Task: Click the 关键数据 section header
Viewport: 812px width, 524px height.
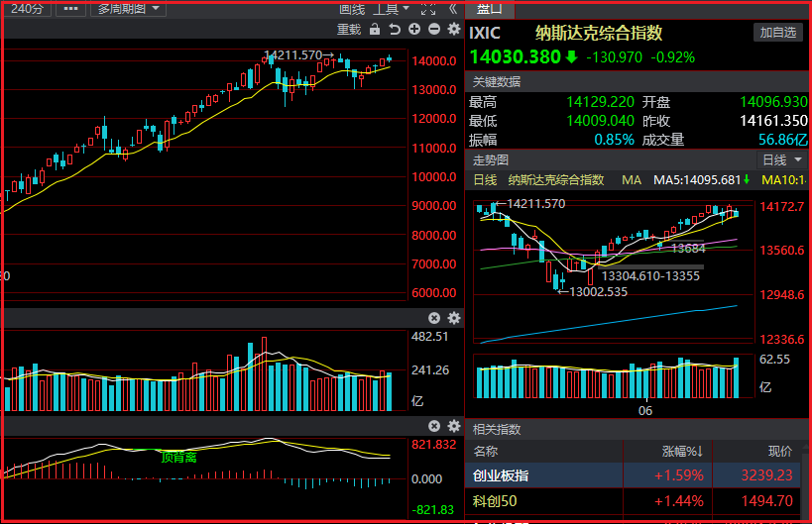Action: click(497, 82)
